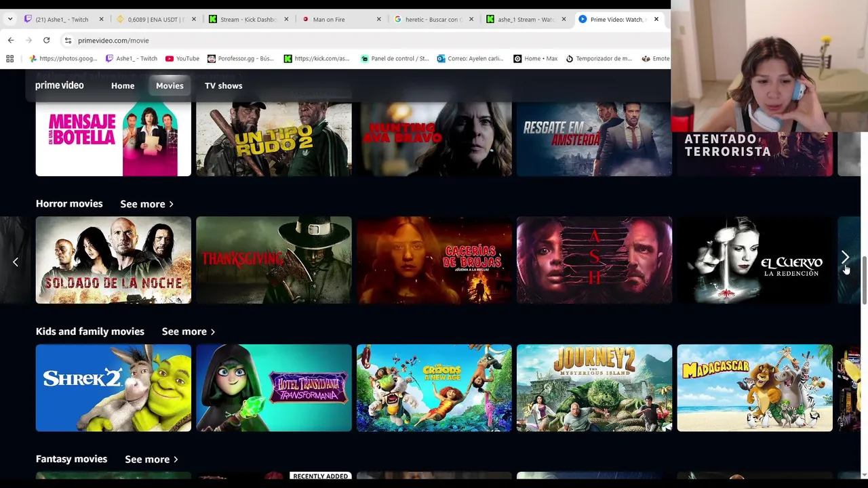Open El Cuervo La Redención movie
Screen dimensions: 868x488
[755, 260]
